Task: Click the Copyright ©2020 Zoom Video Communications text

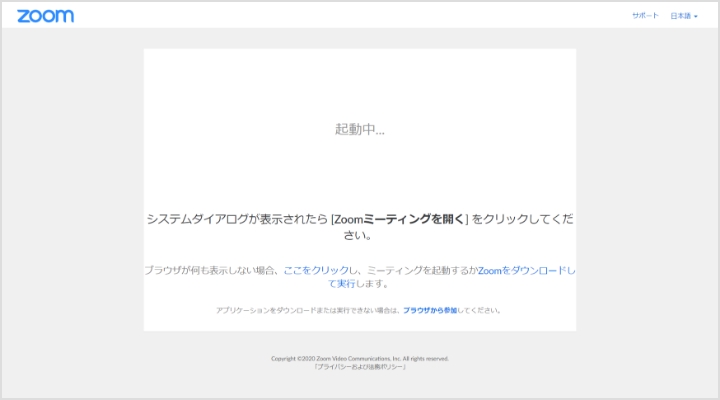Action: tap(360, 359)
